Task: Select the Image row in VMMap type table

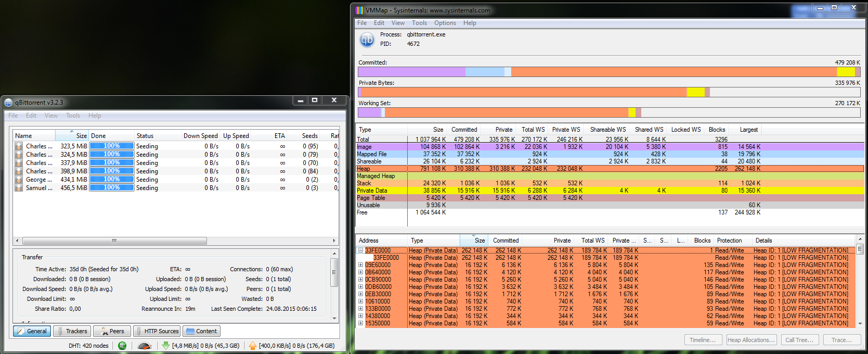Action: tap(610, 147)
